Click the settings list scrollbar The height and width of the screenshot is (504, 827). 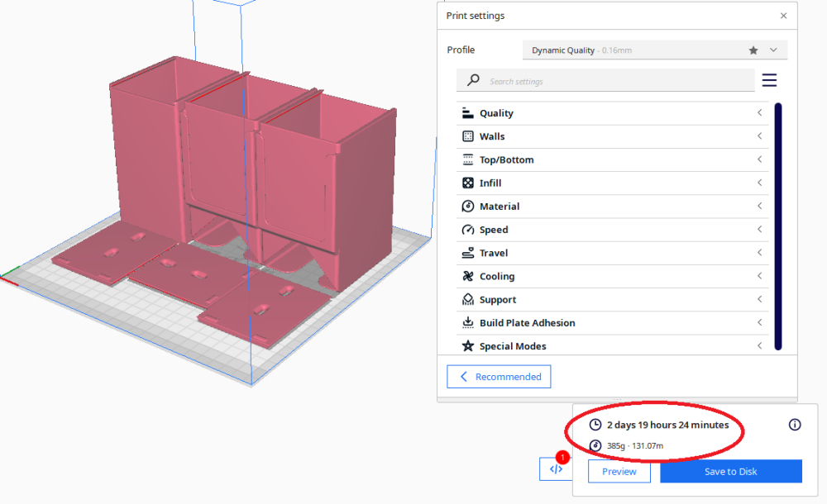coord(778,226)
